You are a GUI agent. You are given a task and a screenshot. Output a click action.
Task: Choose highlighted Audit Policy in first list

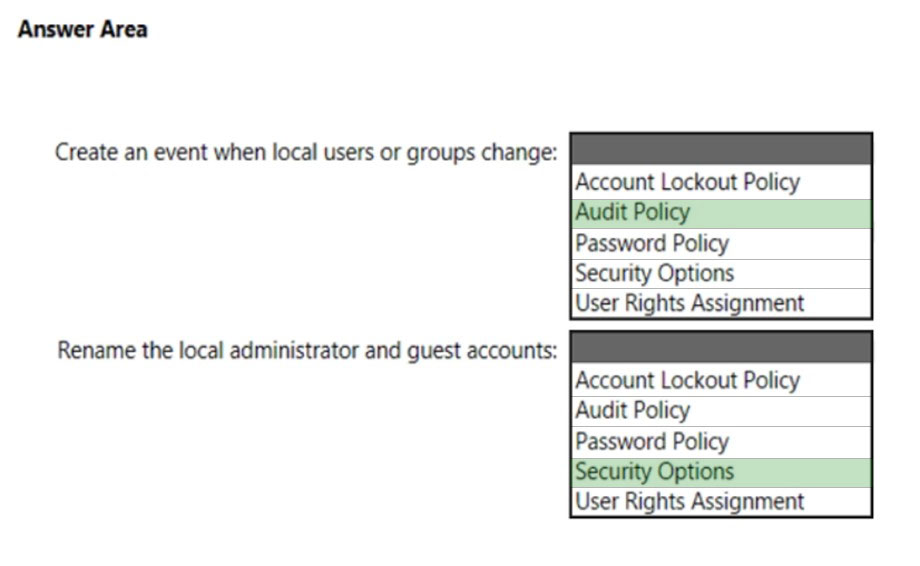pos(721,213)
